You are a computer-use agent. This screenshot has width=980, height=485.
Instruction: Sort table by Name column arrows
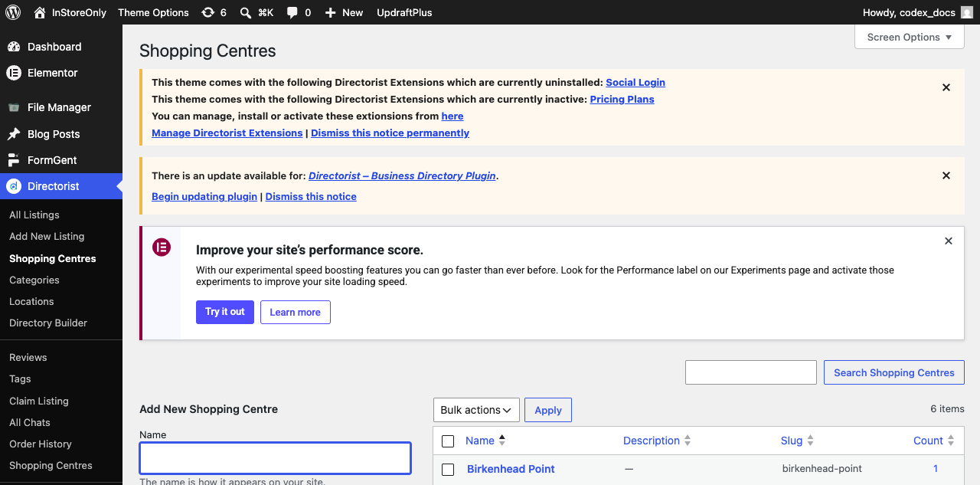coord(502,441)
